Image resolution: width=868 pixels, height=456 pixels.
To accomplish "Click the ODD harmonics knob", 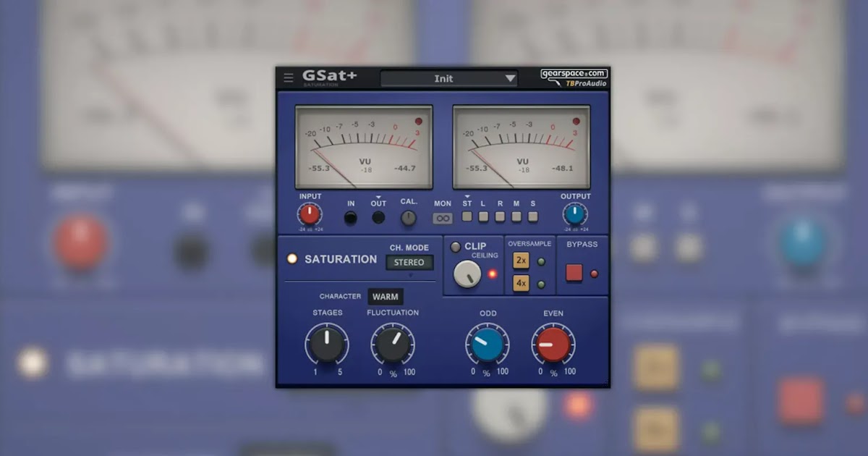I will click(487, 345).
